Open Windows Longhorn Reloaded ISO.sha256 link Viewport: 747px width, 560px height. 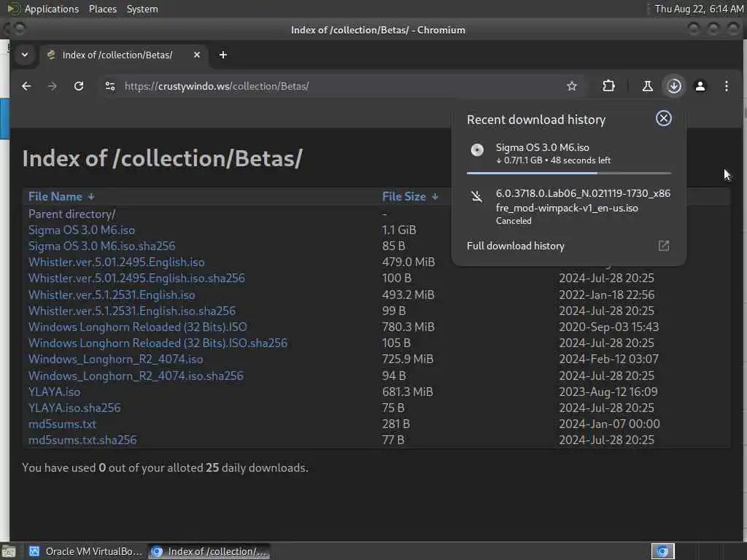[x=158, y=343]
